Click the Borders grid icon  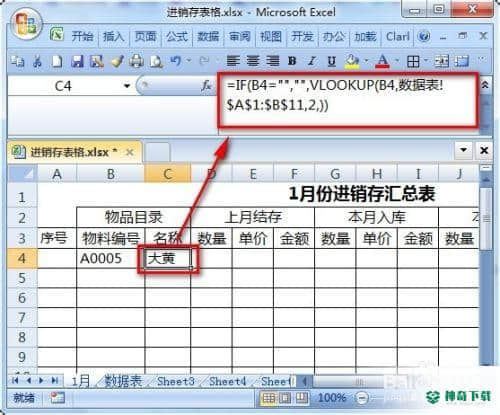point(413,61)
